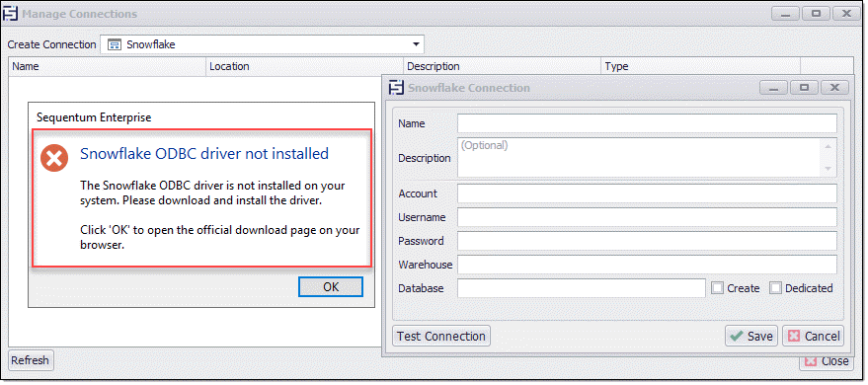Click the Snowflake icon in Create Connection combo
The width and height of the screenshot is (868, 385).
pos(115,44)
